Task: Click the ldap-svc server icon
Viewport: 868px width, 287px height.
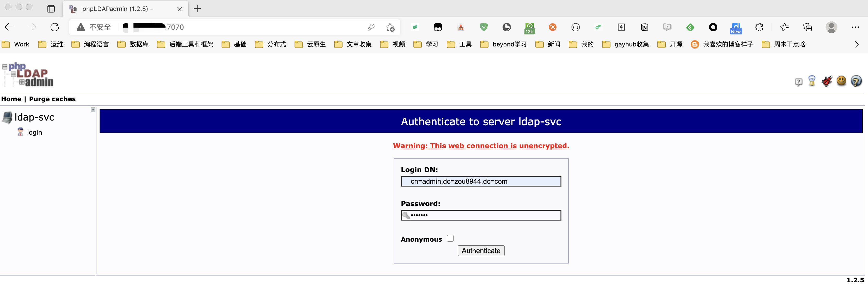Action: pyautogui.click(x=7, y=117)
